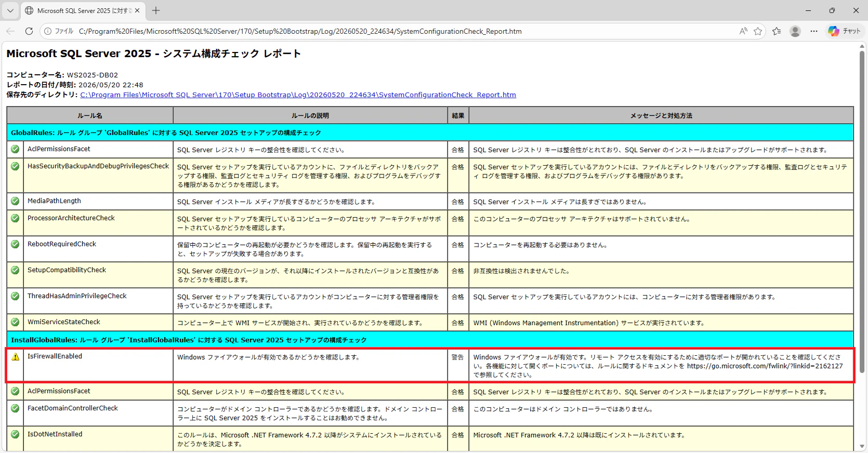Viewport: 868px width, 453px height.
Task: Select the GlobalRules group header row
Action: point(430,132)
